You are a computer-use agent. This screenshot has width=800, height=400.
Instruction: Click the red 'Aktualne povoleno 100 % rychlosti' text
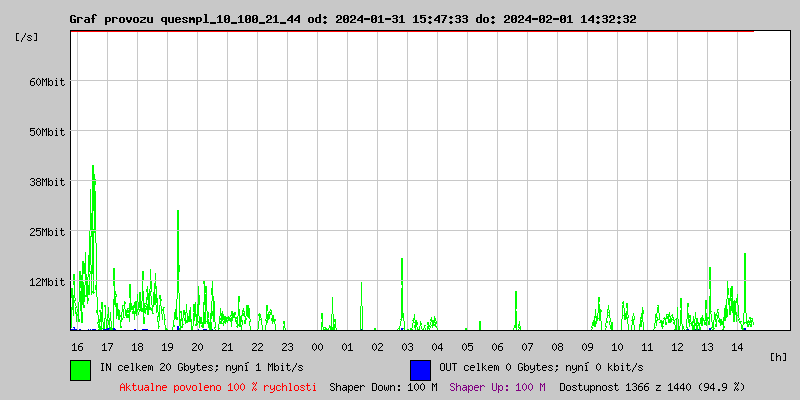point(218,386)
